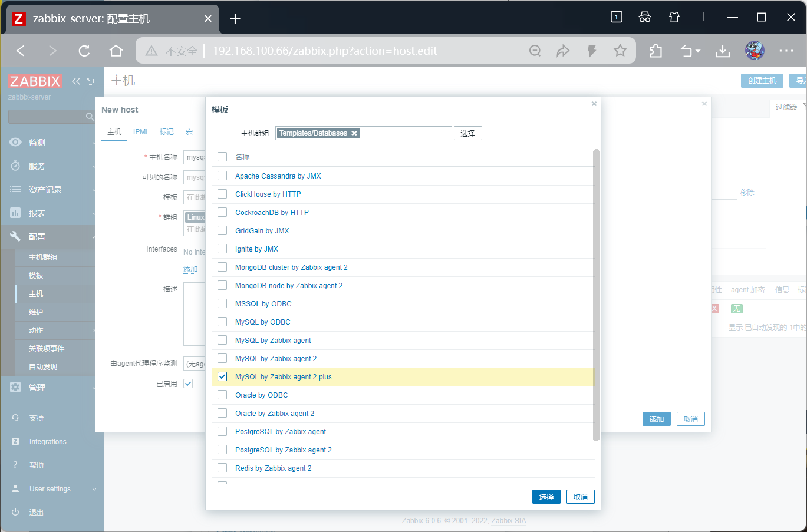Screen dimensions: 807x532
Task: Open the 资产记录 inventory list icon
Action: 15,189
